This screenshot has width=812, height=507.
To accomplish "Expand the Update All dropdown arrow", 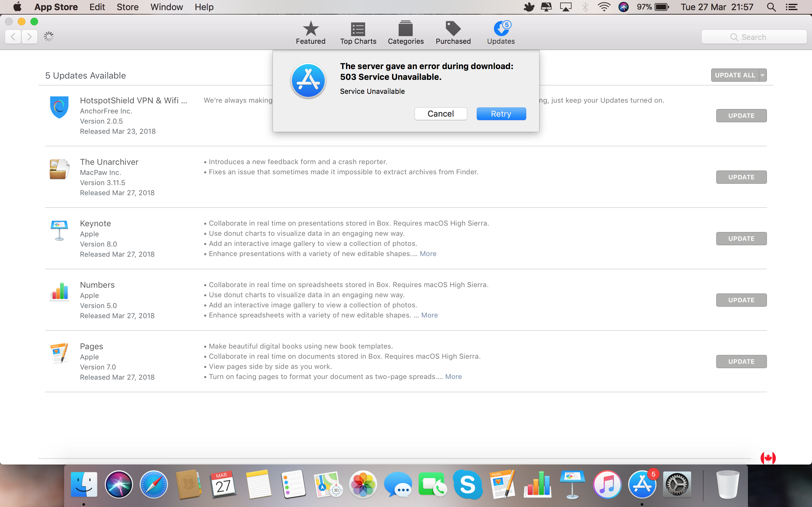I will (x=762, y=75).
